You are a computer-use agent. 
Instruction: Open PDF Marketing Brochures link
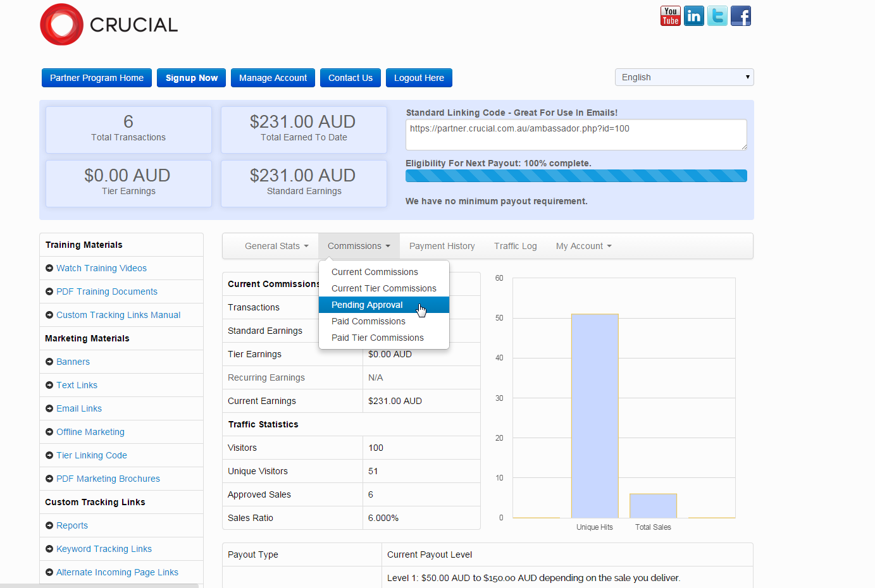(108, 479)
